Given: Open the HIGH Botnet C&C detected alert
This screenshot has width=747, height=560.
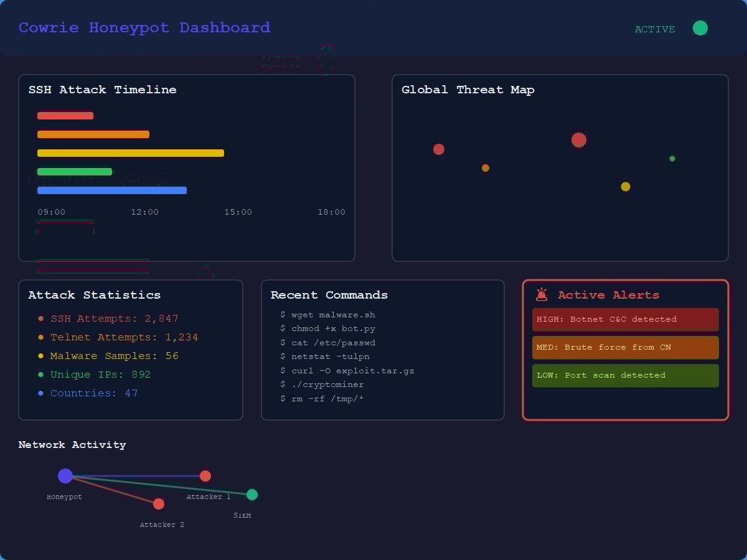Looking at the screenshot, I should [625, 319].
